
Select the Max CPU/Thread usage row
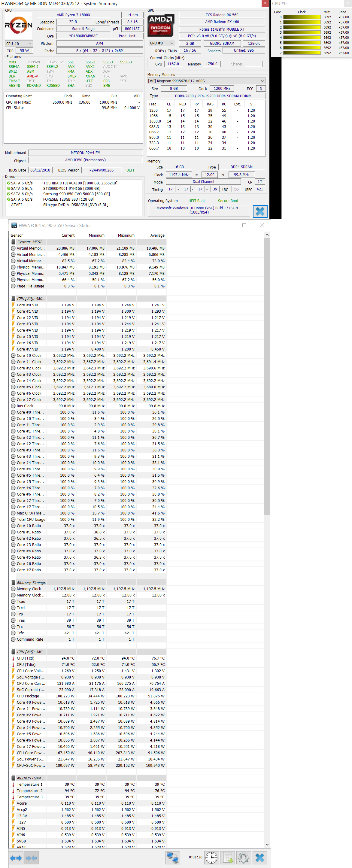coord(88,513)
